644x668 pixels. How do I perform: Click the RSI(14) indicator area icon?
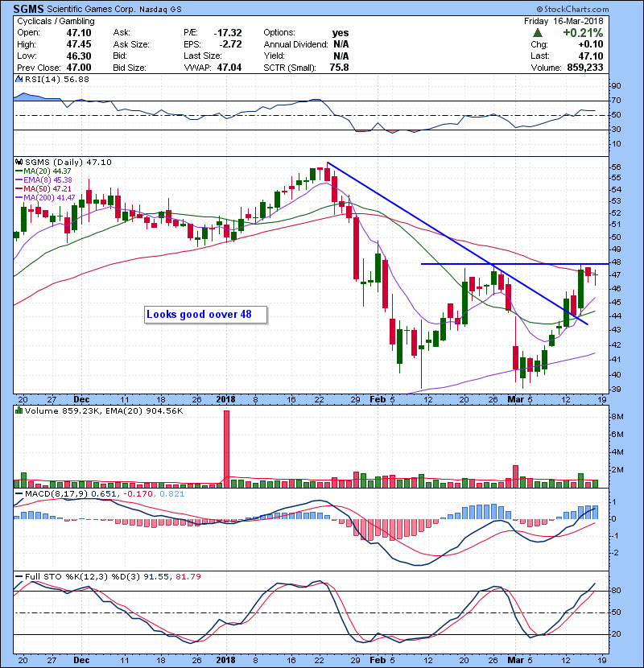(x=19, y=79)
